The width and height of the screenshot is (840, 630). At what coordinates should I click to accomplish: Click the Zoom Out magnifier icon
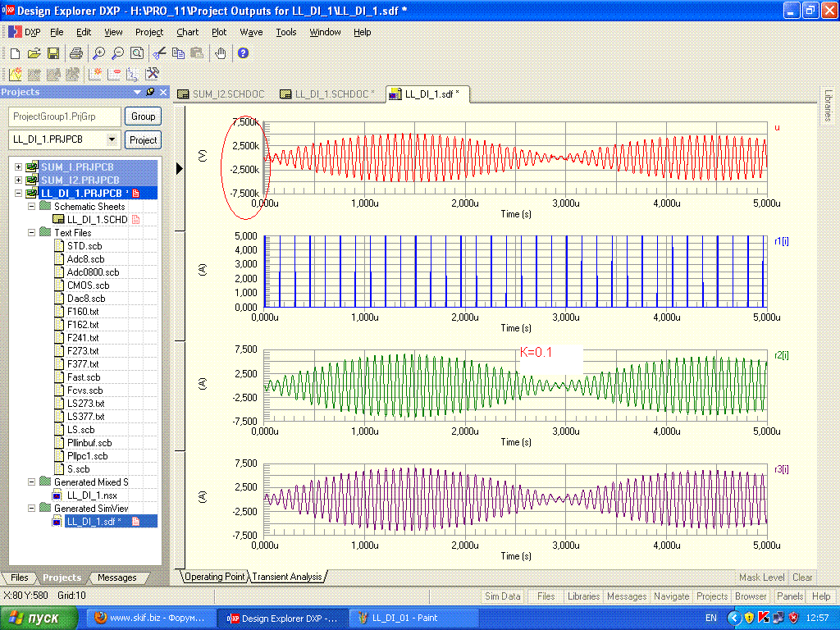[x=117, y=53]
